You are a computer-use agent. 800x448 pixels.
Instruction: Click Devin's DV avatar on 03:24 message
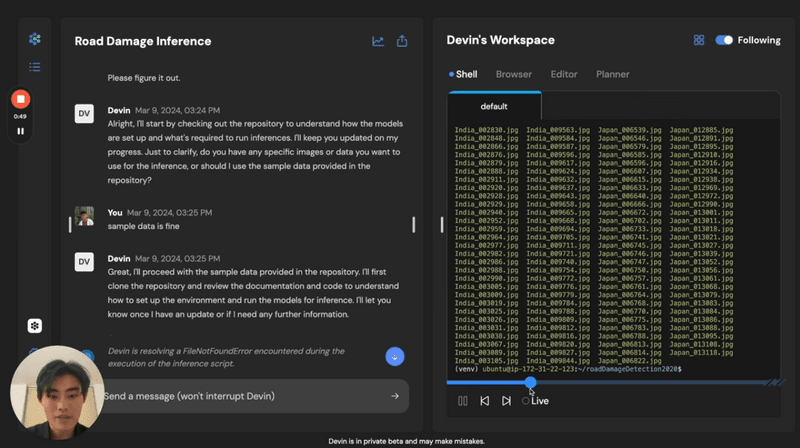click(84, 114)
